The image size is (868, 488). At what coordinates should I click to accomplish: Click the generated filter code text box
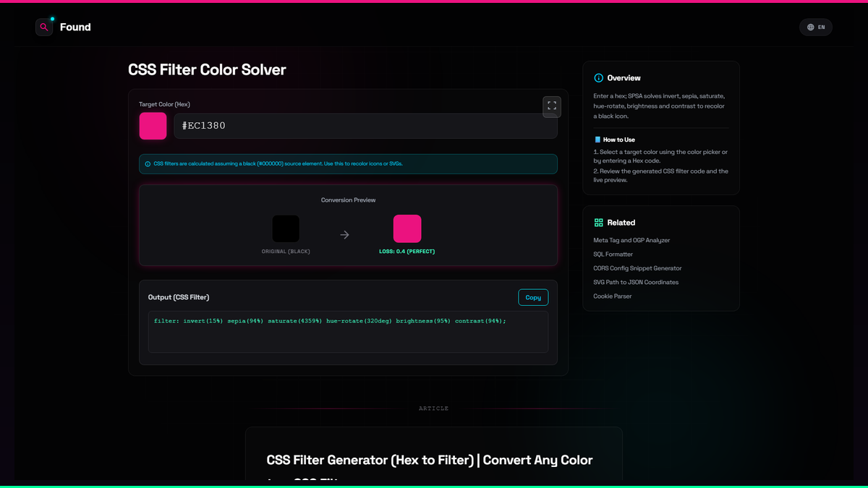(348, 332)
